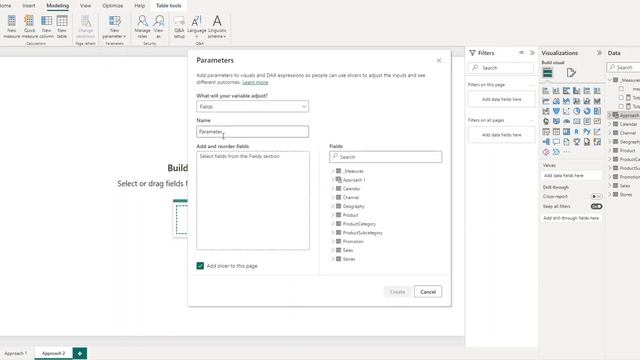Choose the matrix visual icon

[x=566, y=131]
